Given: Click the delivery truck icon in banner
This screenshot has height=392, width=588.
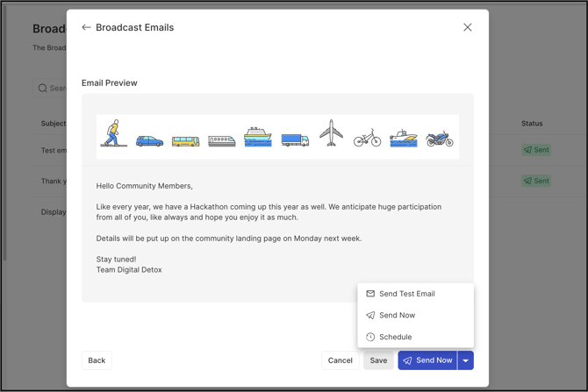Looking at the screenshot, I should click(295, 139).
